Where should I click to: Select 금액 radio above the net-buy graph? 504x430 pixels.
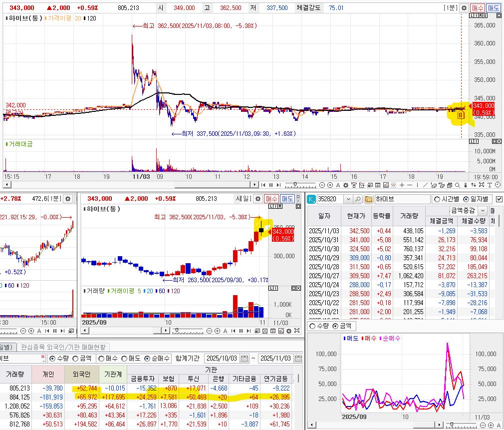pos(335,326)
